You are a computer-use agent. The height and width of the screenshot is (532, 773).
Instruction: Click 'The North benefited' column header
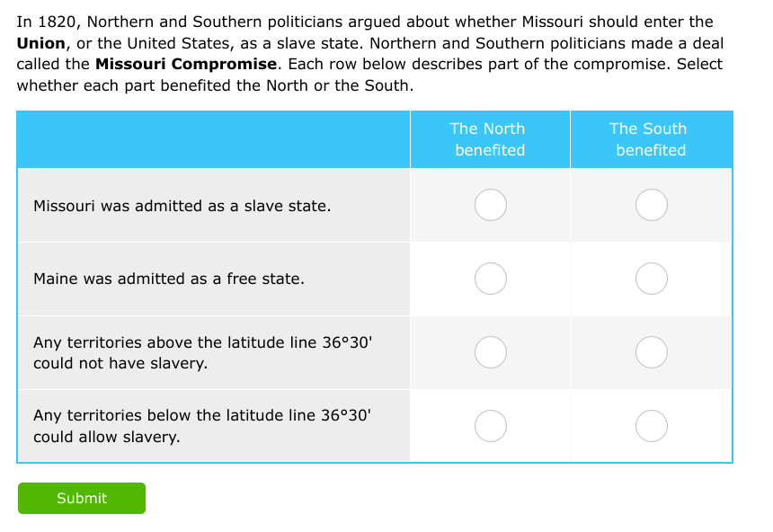coord(490,139)
